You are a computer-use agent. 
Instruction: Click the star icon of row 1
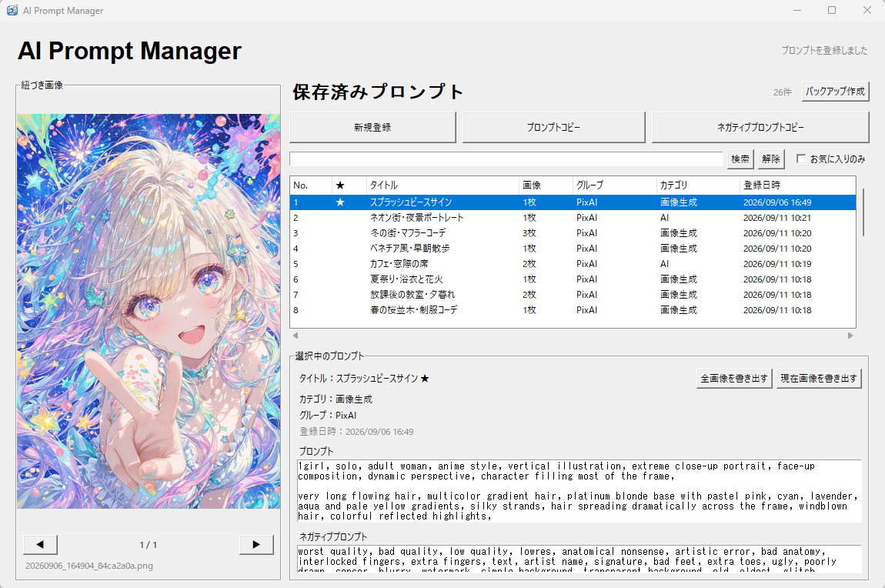tap(340, 202)
